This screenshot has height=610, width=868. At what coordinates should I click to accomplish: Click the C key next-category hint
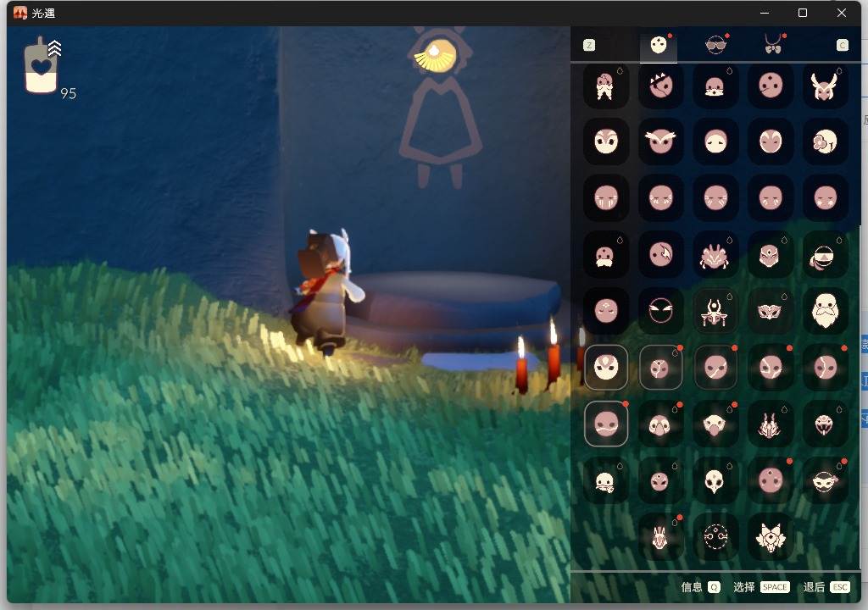[x=842, y=46]
